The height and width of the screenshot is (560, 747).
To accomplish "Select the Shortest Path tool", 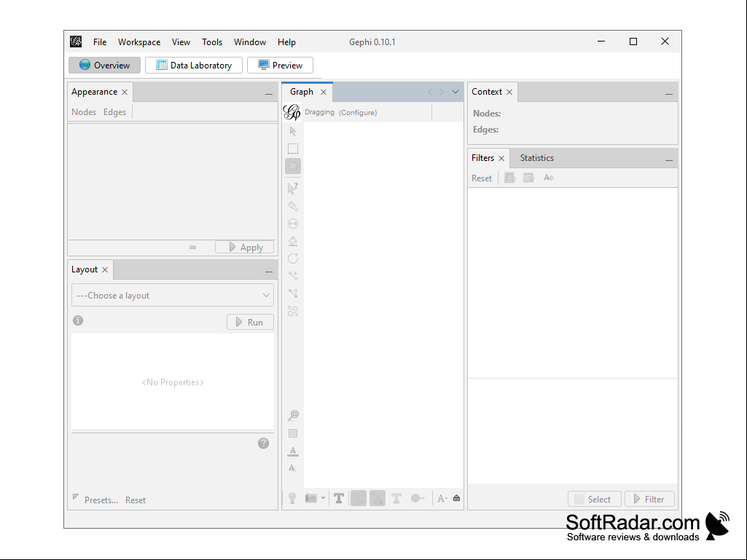I will click(293, 293).
